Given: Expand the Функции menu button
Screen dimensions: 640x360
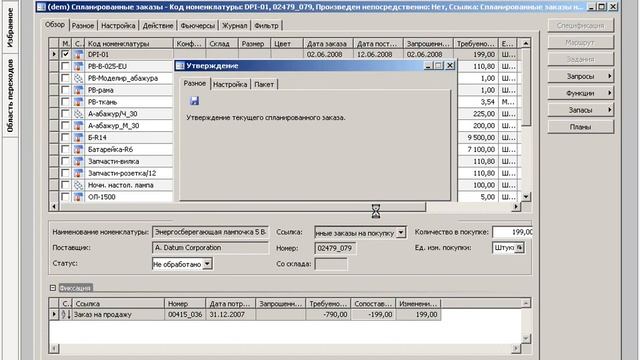Looking at the screenshot, I should click(x=580, y=93).
